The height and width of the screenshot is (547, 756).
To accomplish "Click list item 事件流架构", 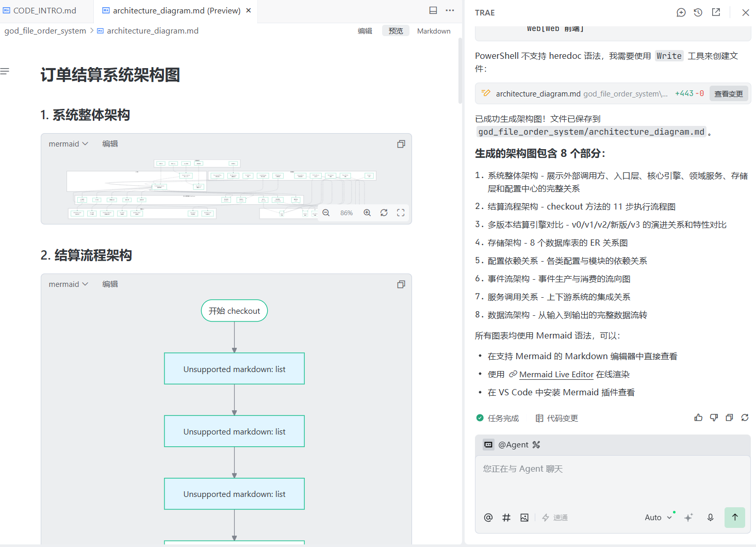I will point(559,279).
